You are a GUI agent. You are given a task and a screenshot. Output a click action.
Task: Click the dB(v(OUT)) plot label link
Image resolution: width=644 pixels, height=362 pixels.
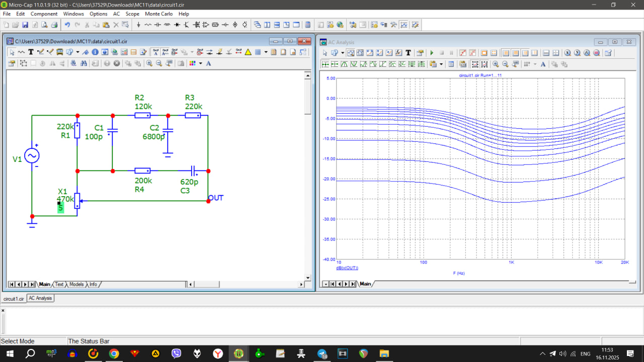click(347, 268)
